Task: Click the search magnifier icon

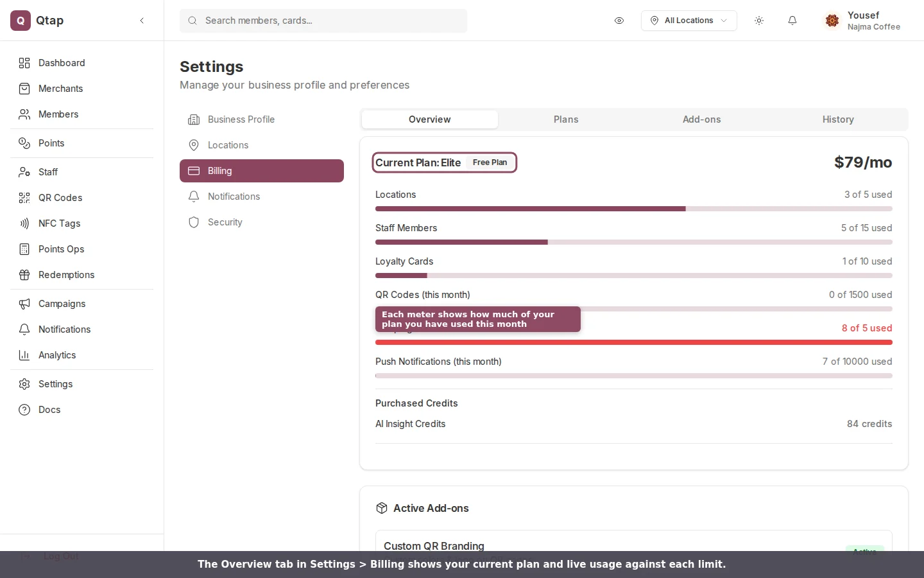Action: pyautogui.click(x=193, y=21)
